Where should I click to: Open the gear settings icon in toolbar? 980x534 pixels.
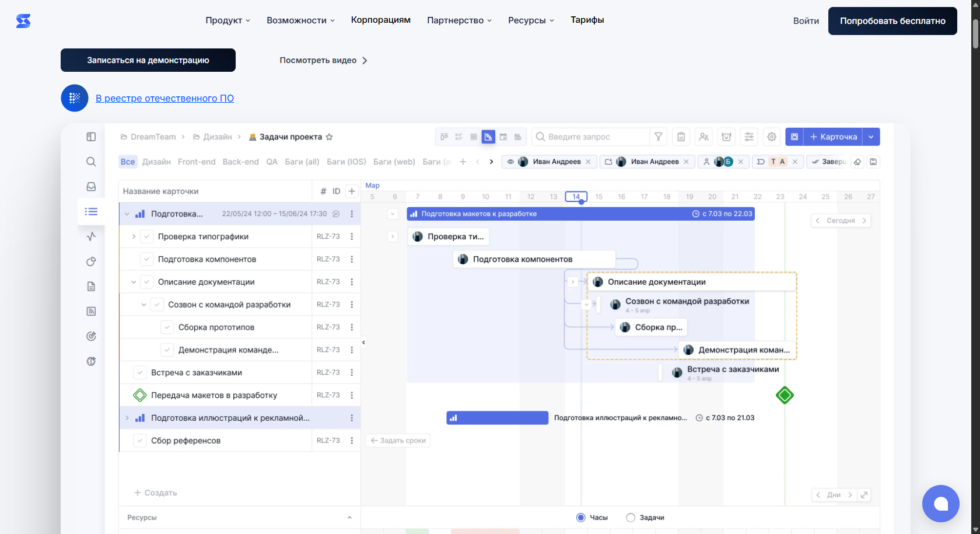pos(772,137)
